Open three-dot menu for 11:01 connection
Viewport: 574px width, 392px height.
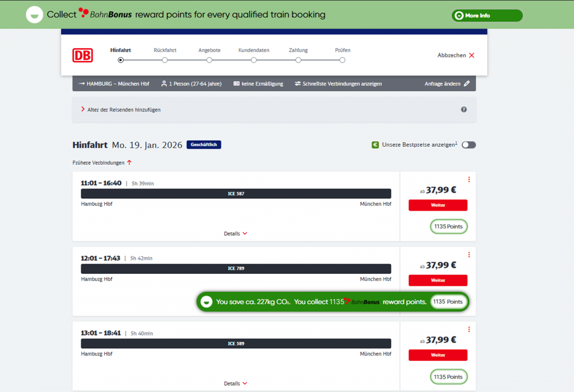469,180
